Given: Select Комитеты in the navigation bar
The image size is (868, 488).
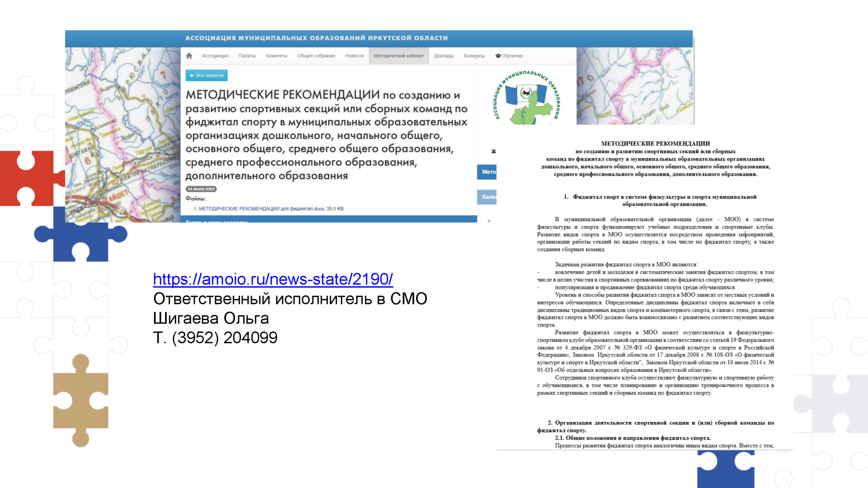Looking at the screenshot, I should click(276, 56).
